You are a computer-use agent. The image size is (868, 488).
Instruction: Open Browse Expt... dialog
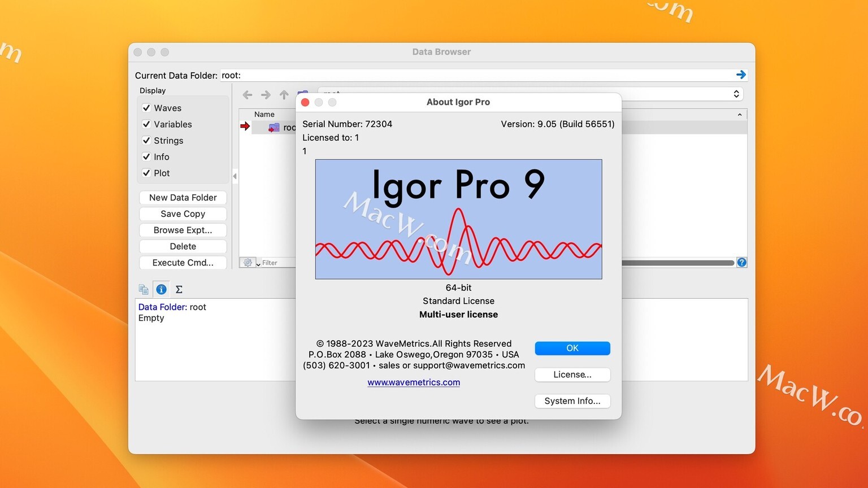point(183,230)
